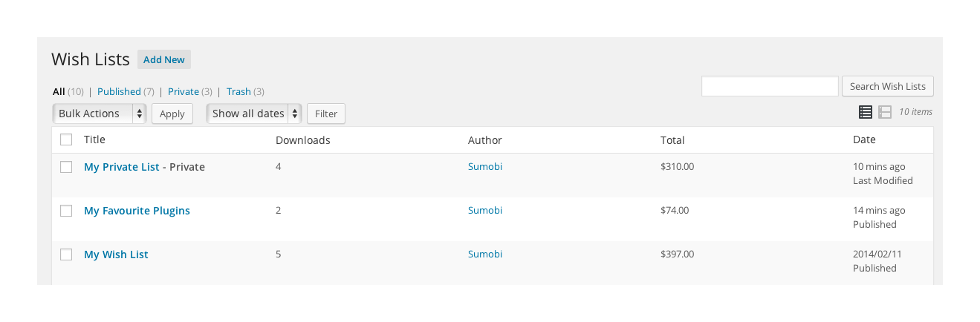The image size is (980, 322).
Task: Expand the Show all dates dropdown
Action: click(254, 114)
